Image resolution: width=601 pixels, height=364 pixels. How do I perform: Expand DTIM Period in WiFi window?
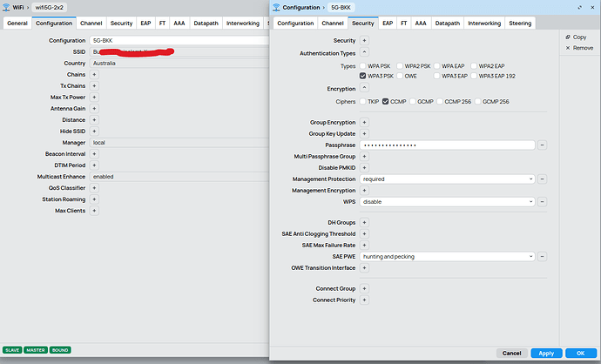[x=94, y=165]
